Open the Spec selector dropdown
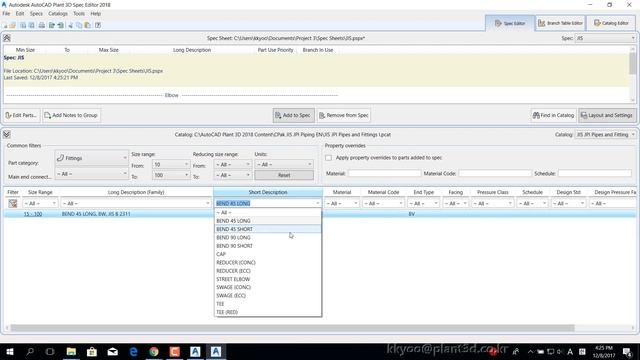The height and width of the screenshot is (360, 640). coord(605,38)
